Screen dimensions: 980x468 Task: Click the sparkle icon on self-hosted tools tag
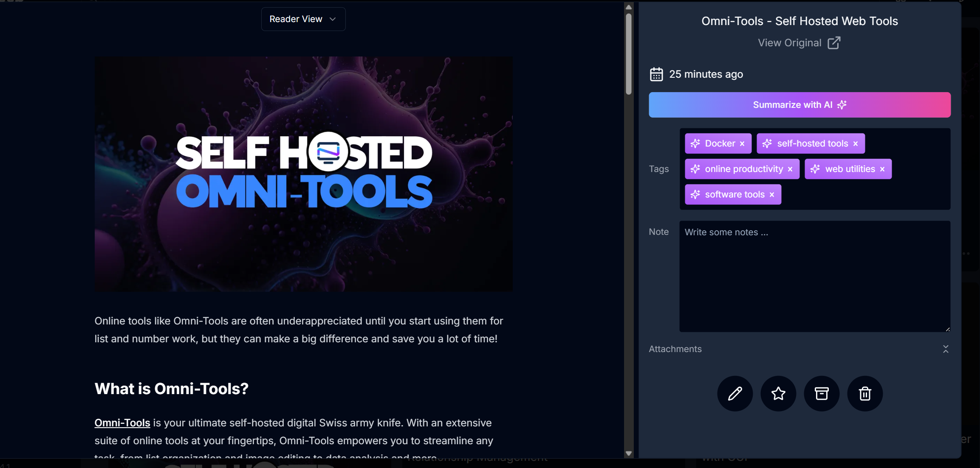(767, 144)
